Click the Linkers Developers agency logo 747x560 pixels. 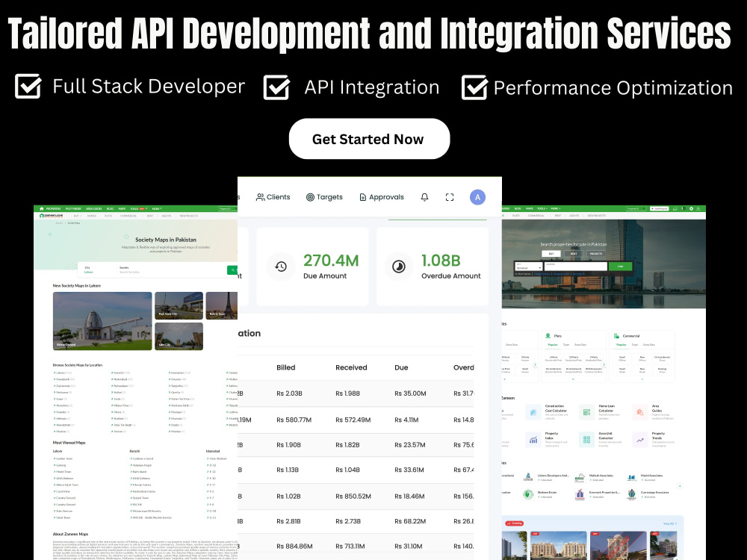click(x=528, y=477)
